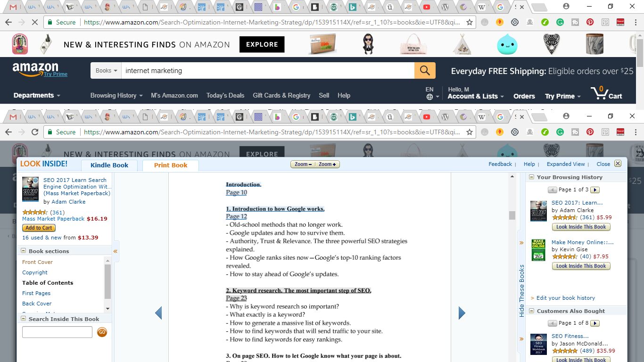The height and width of the screenshot is (362, 644).
Task: Open the Browsing History dropdown
Action: coord(116,95)
